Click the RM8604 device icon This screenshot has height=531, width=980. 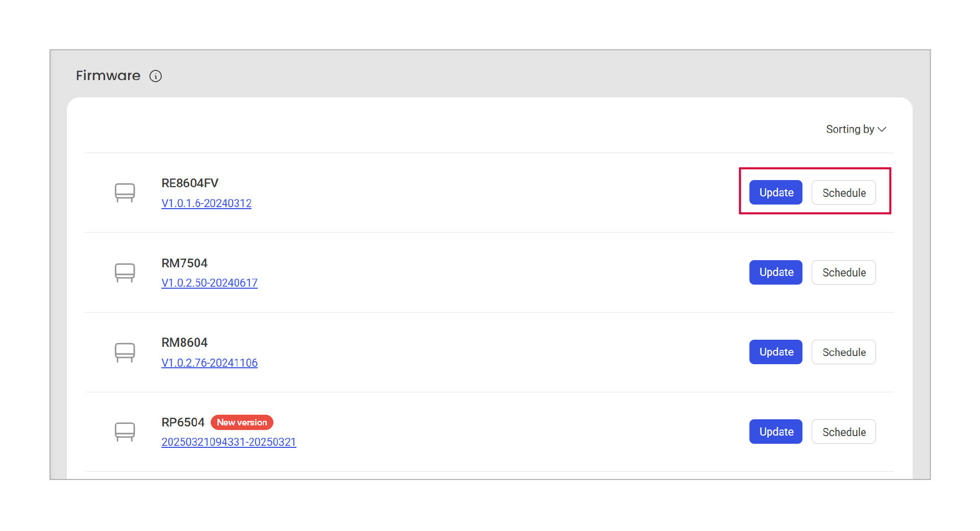(124, 352)
